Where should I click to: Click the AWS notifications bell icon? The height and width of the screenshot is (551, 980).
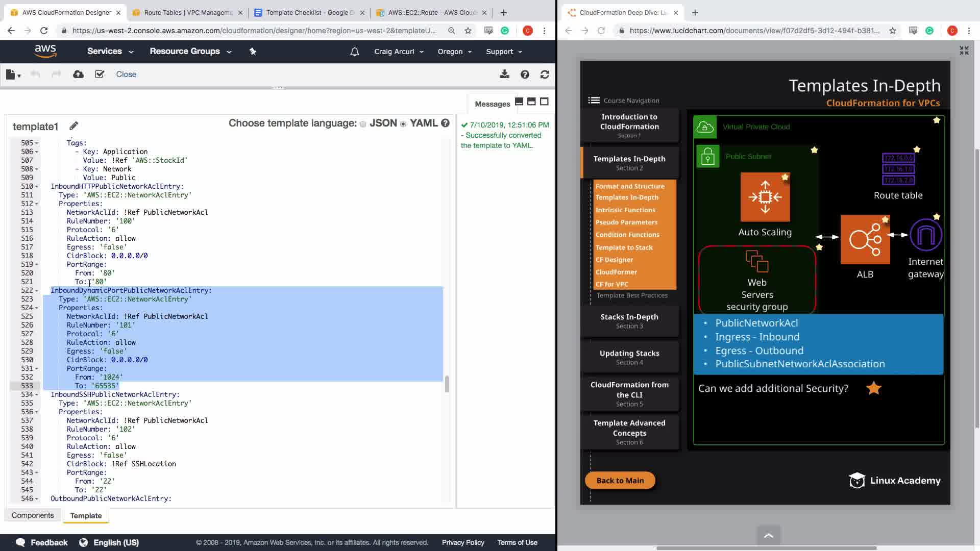[x=355, y=52]
